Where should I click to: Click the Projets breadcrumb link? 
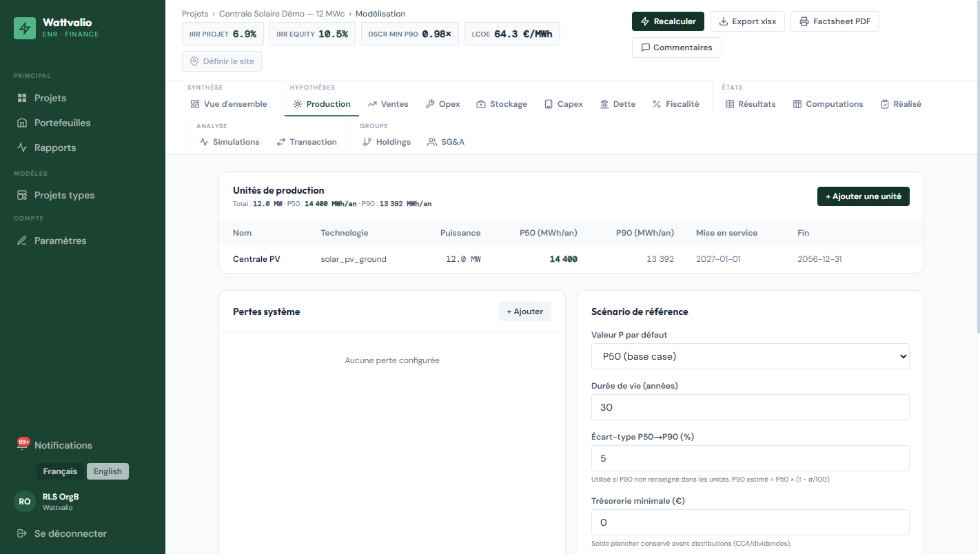(x=195, y=14)
